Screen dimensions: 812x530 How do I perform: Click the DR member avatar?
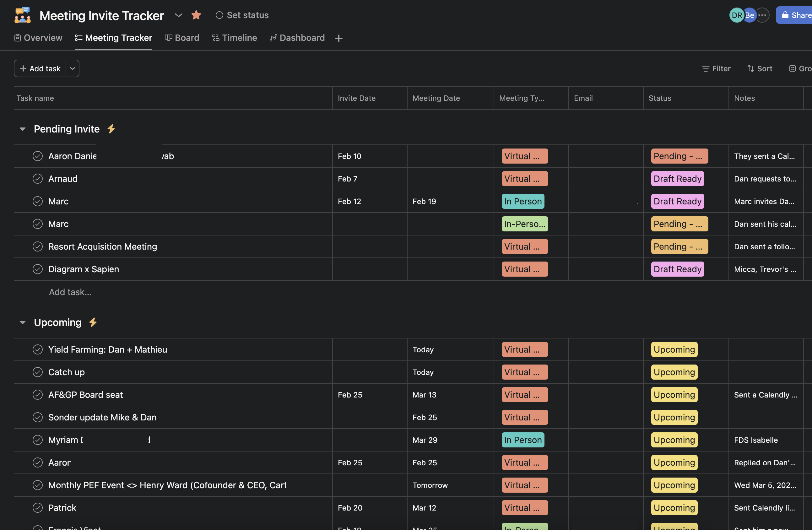[737, 15]
